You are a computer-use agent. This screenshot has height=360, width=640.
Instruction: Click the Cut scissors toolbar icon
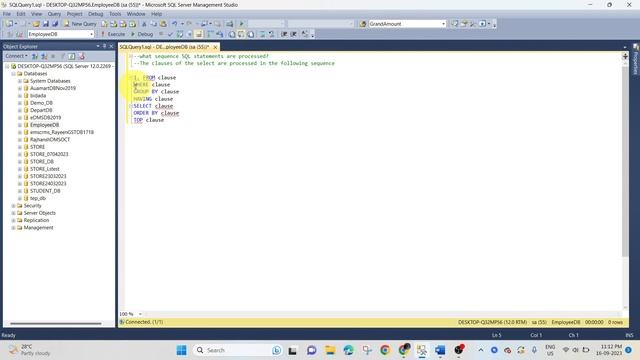[144, 24]
